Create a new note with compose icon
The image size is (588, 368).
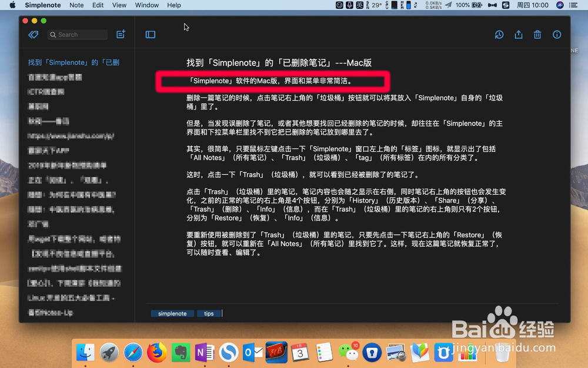[121, 34]
